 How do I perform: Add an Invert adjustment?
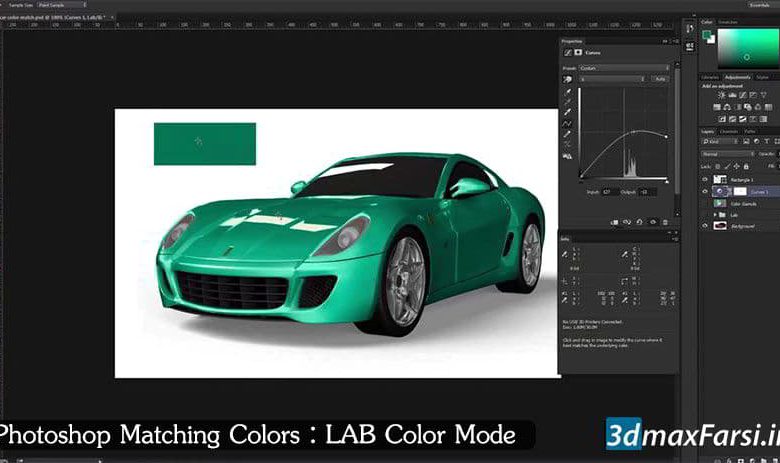[722, 119]
